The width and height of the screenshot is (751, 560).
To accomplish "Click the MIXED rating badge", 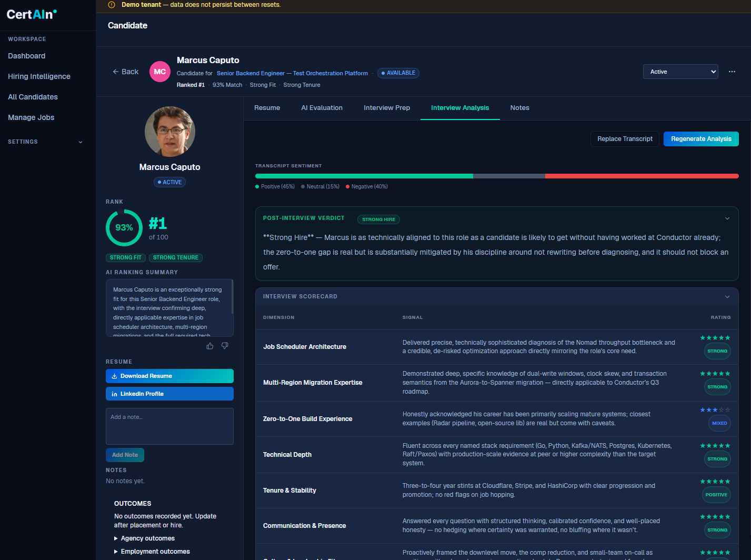I will (719, 423).
